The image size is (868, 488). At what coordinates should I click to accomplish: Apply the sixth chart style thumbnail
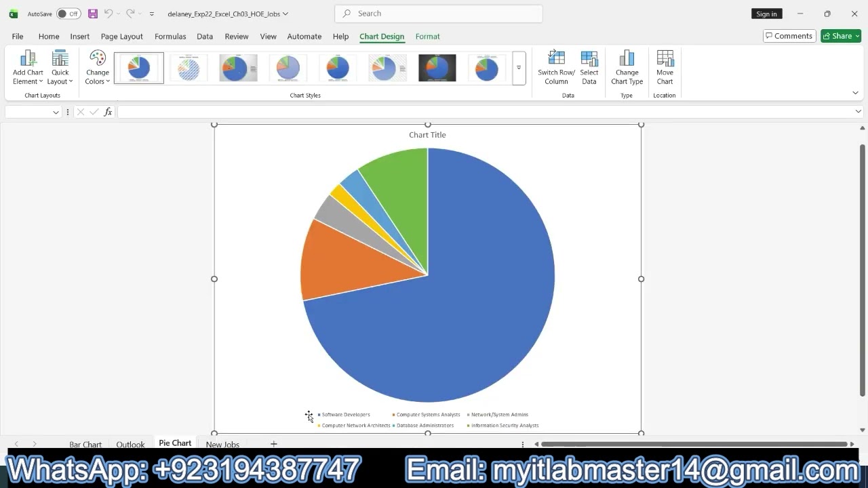coord(388,68)
